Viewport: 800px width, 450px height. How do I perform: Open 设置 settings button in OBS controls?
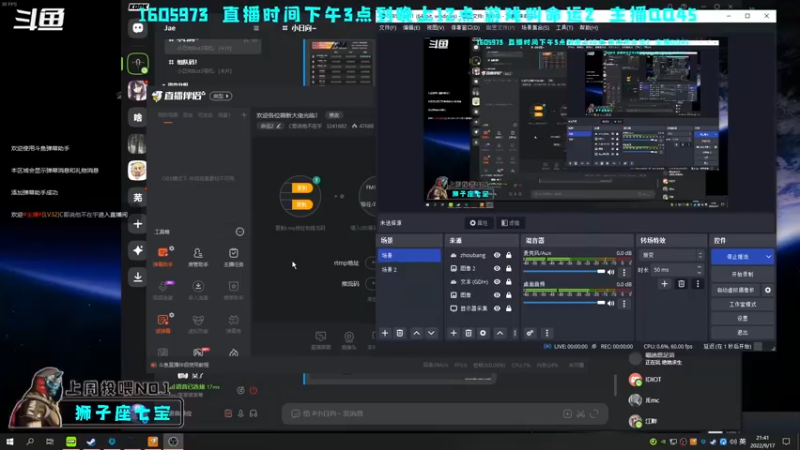742,318
